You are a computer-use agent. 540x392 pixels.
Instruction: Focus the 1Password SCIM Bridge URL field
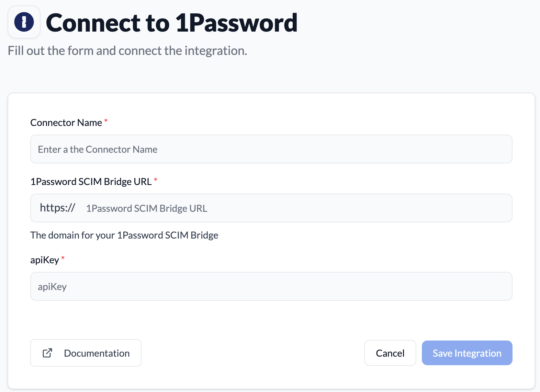295,208
